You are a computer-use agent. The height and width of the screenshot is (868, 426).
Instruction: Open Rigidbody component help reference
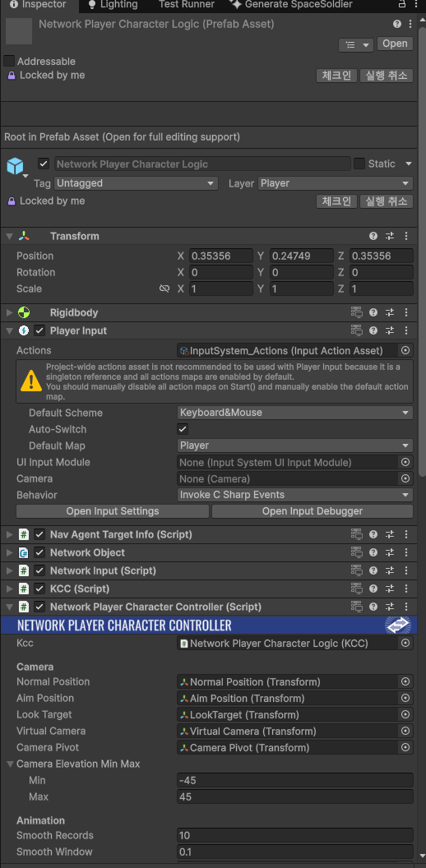coord(373,313)
